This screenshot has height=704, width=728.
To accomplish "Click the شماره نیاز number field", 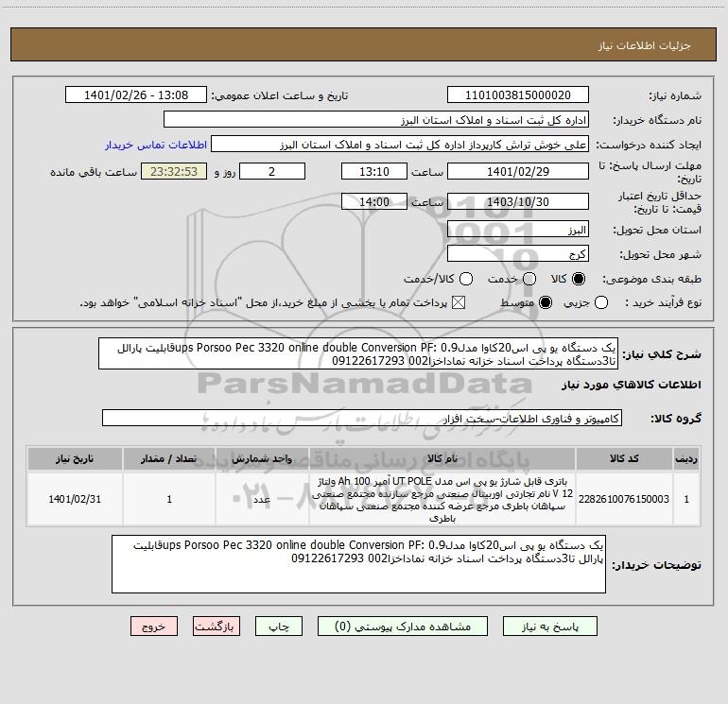I will pos(518,94).
